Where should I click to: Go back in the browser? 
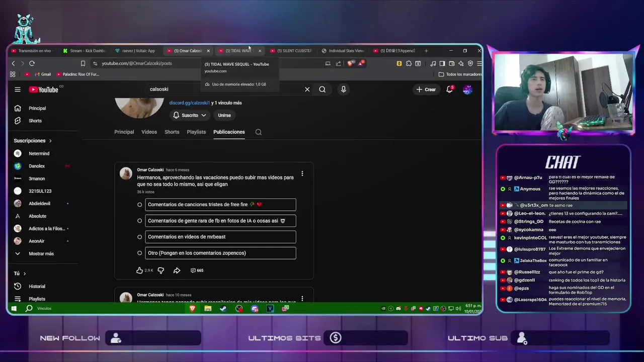[14, 63]
